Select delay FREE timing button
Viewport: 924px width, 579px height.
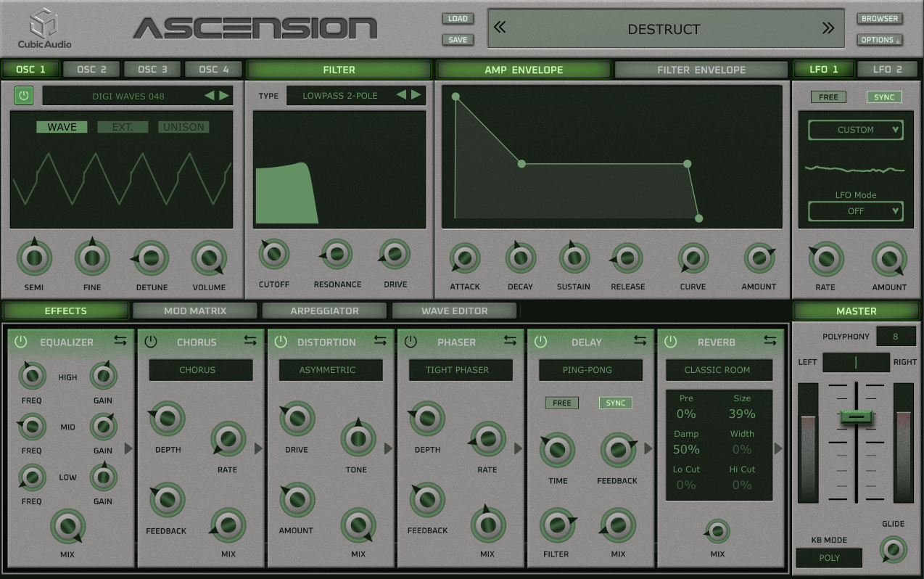562,403
